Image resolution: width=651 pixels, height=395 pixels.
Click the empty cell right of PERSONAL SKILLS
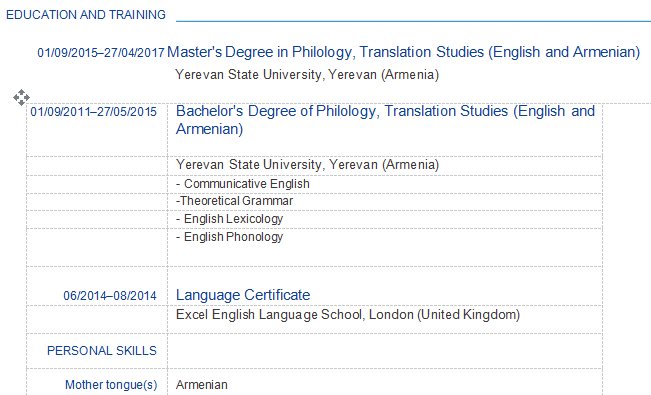click(x=385, y=351)
